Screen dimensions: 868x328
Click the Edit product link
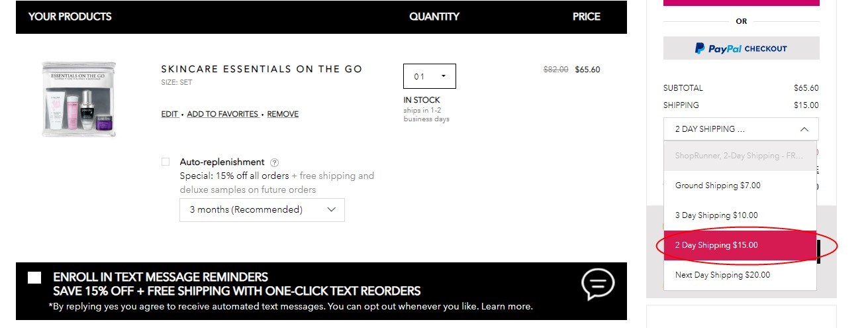pos(169,114)
